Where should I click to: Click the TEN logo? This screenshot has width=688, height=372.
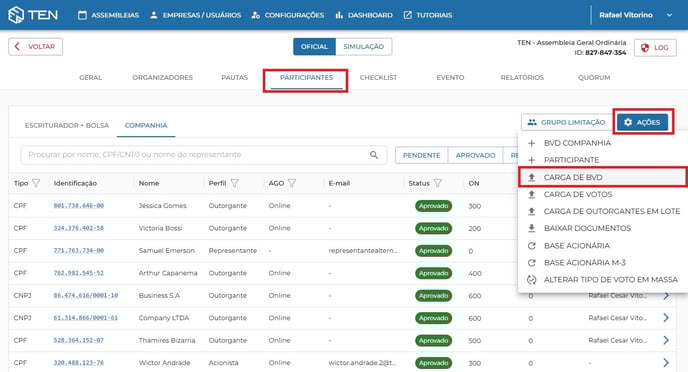click(33, 15)
